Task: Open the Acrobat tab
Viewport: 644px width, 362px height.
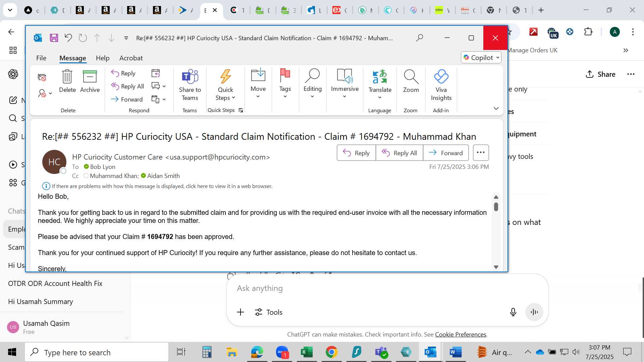Action: (131, 58)
